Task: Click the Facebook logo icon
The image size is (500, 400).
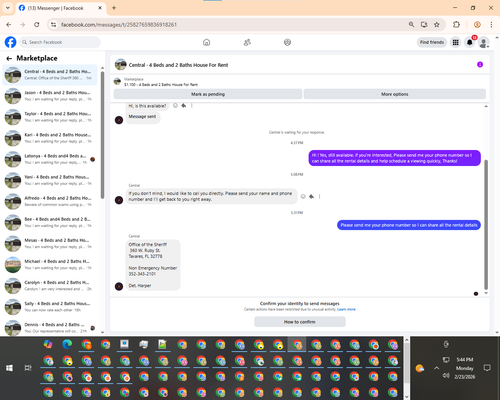Action: pyautogui.click(x=10, y=42)
